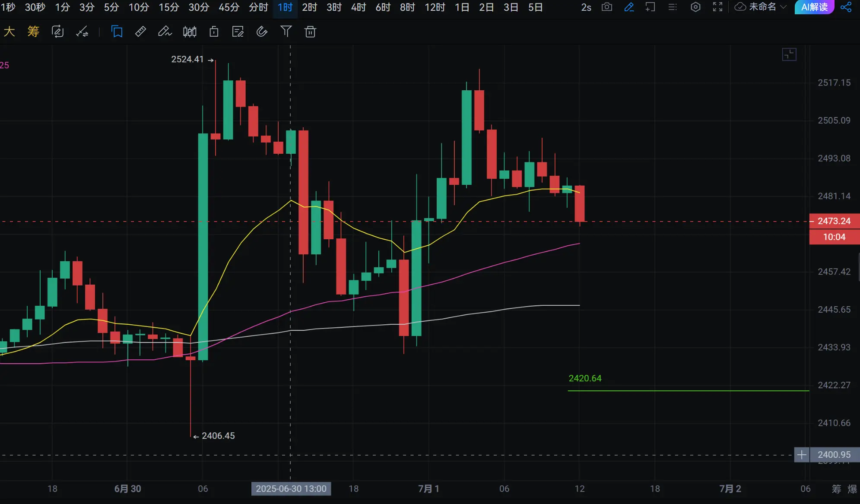Click the 6月 30 date on time axis
The width and height of the screenshot is (860, 504).
point(128,489)
